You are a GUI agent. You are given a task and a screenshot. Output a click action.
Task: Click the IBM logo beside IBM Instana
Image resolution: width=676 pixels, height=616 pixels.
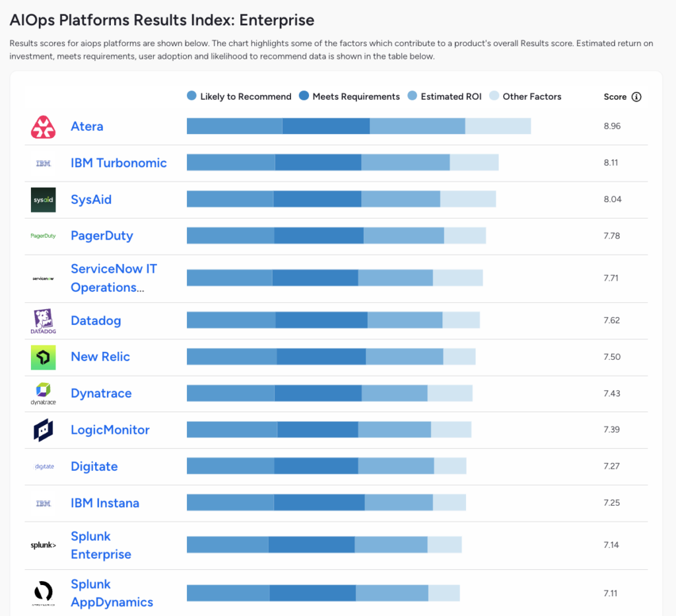tap(43, 503)
